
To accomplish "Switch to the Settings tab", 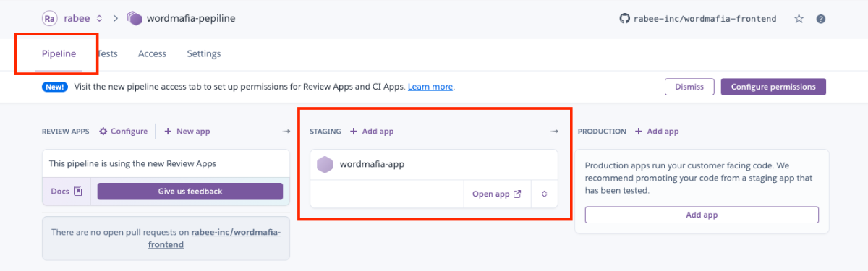I will tap(204, 53).
